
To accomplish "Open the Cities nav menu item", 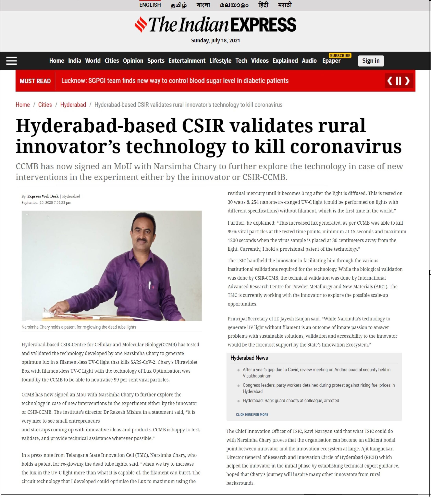I will click(112, 61).
